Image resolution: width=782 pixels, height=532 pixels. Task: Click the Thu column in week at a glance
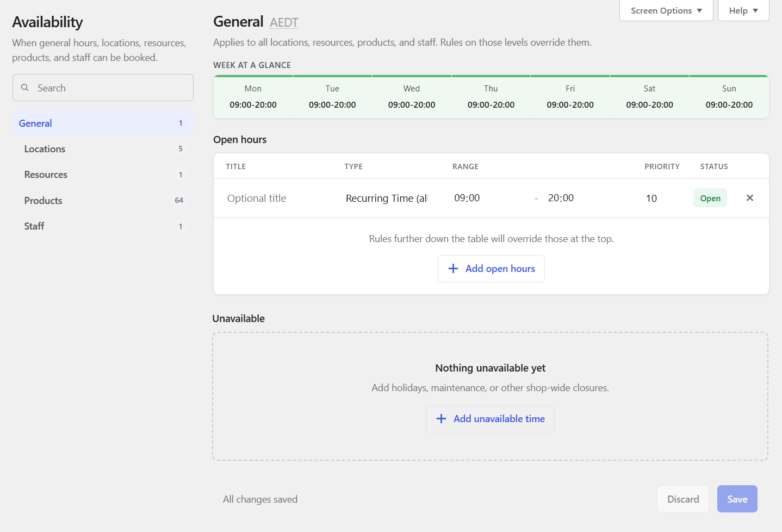[x=491, y=97]
